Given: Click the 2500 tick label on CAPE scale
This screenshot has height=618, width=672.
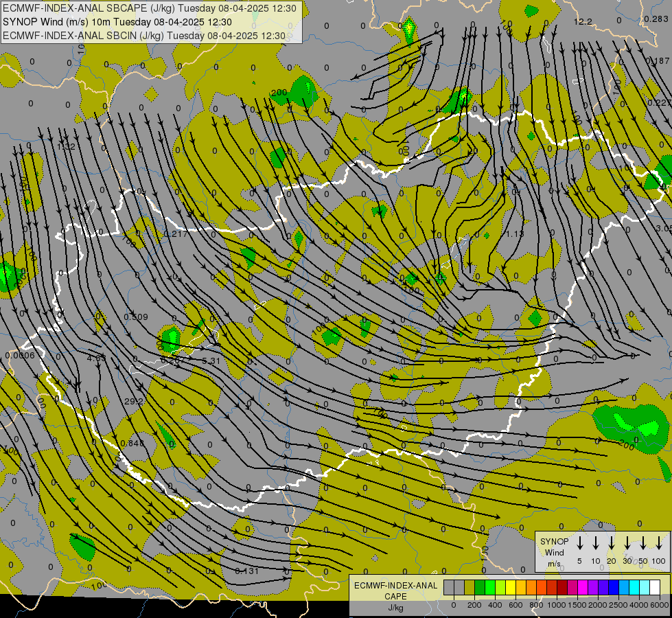Looking at the screenshot, I should [618, 605].
